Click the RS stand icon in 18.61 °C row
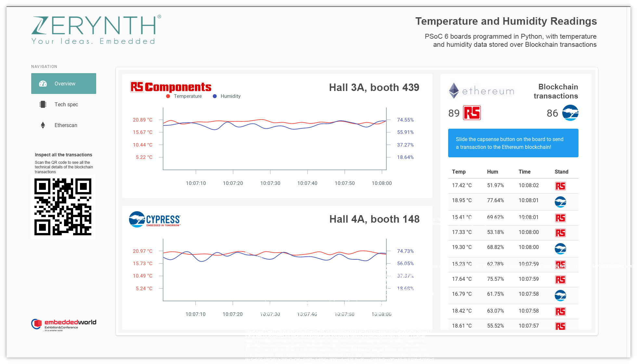Image resolution: width=637 pixels, height=364 pixels. [560, 326]
